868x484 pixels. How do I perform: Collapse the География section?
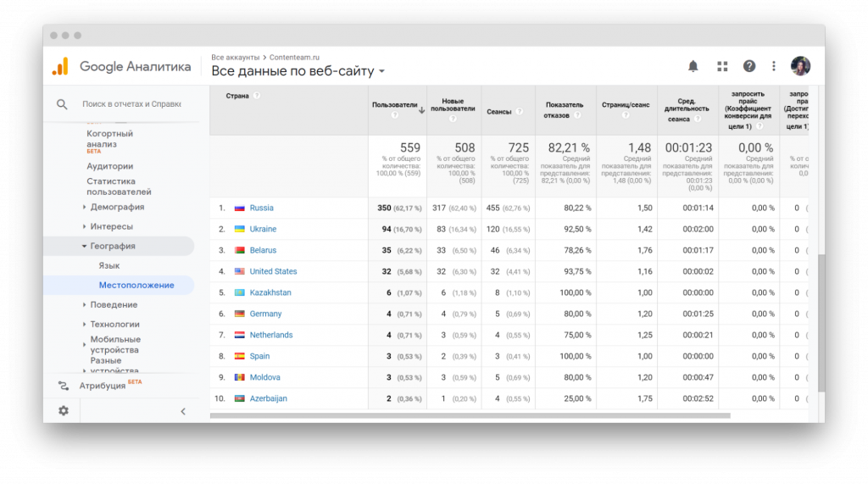coord(112,246)
